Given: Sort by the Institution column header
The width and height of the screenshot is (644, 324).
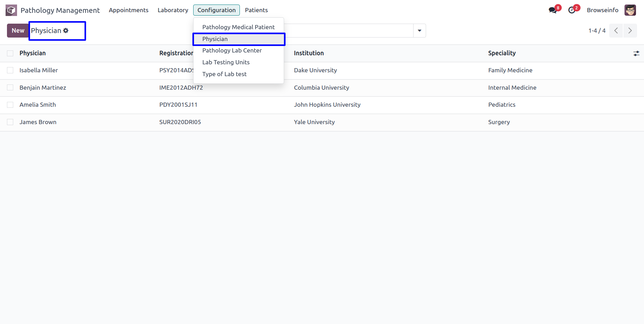Looking at the screenshot, I should pos(309,53).
